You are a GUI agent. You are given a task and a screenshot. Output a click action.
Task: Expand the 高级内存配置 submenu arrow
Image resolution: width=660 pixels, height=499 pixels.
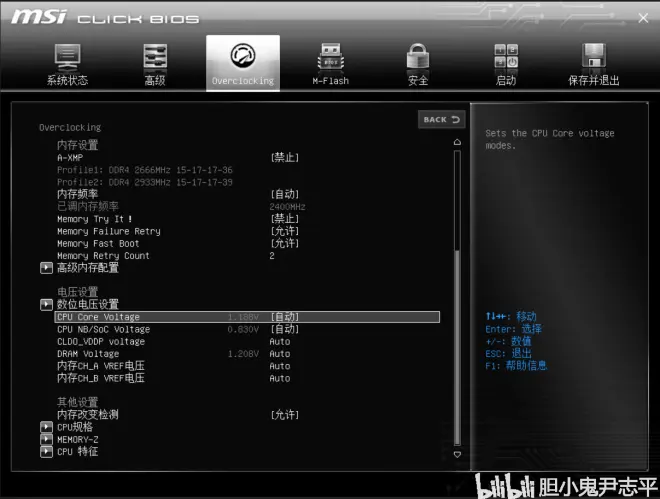[x=46, y=268]
